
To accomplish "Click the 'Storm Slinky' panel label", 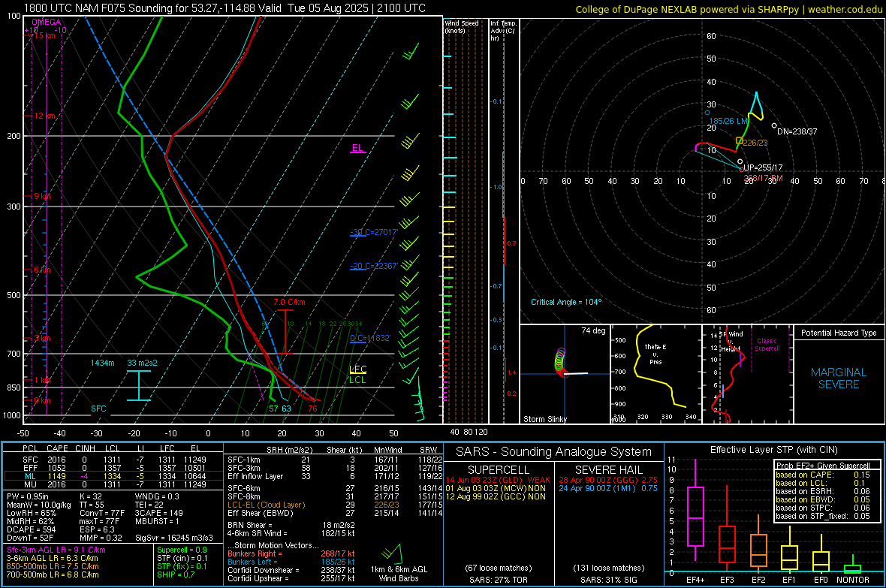I will (x=544, y=419).
